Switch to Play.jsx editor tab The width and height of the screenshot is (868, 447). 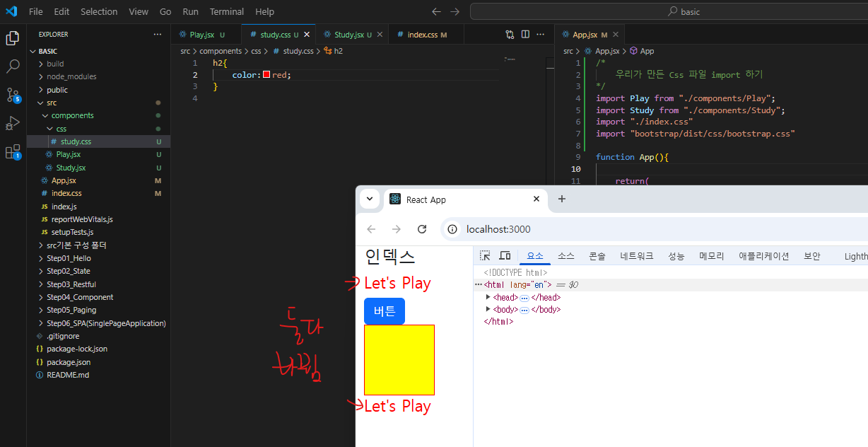click(206, 34)
